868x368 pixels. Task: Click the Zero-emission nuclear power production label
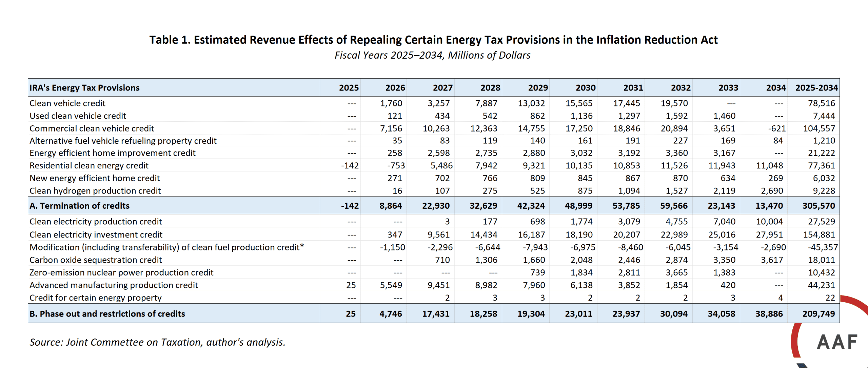click(121, 272)
